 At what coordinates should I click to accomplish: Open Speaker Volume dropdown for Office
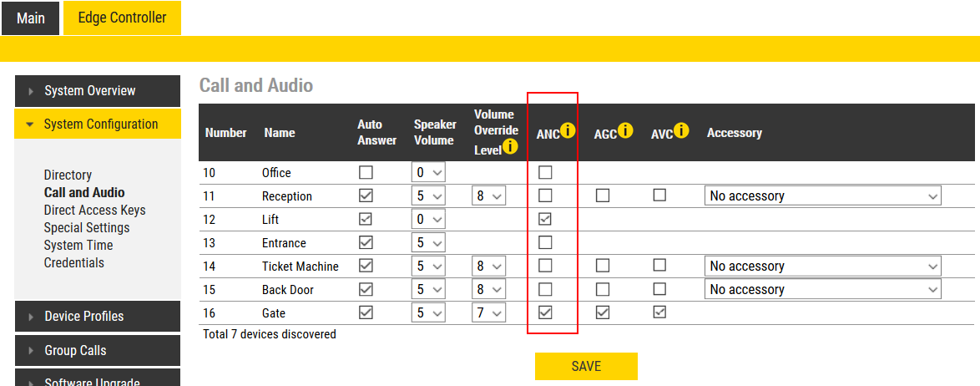(429, 173)
